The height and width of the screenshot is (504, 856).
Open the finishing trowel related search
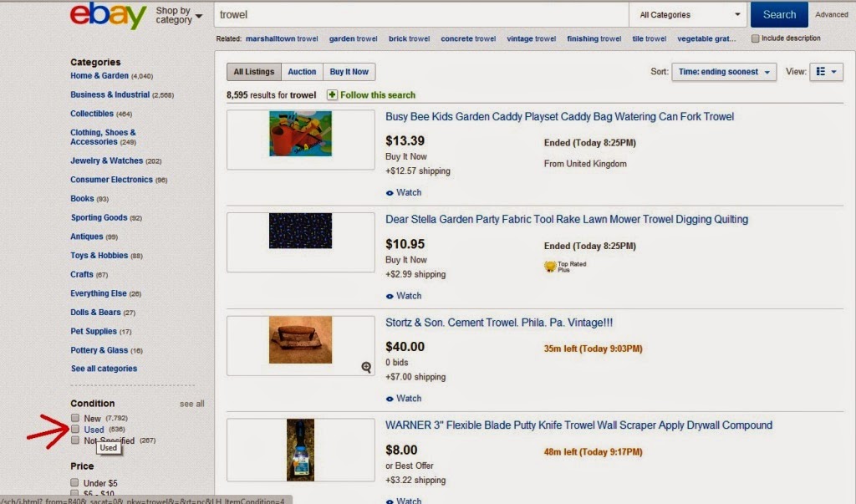point(594,38)
